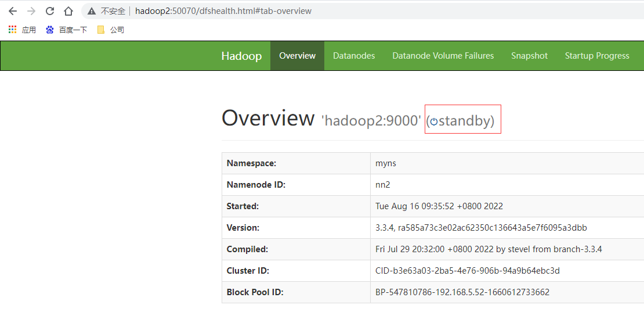
Task: Click the Overview page heading
Action: coord(268,119)
